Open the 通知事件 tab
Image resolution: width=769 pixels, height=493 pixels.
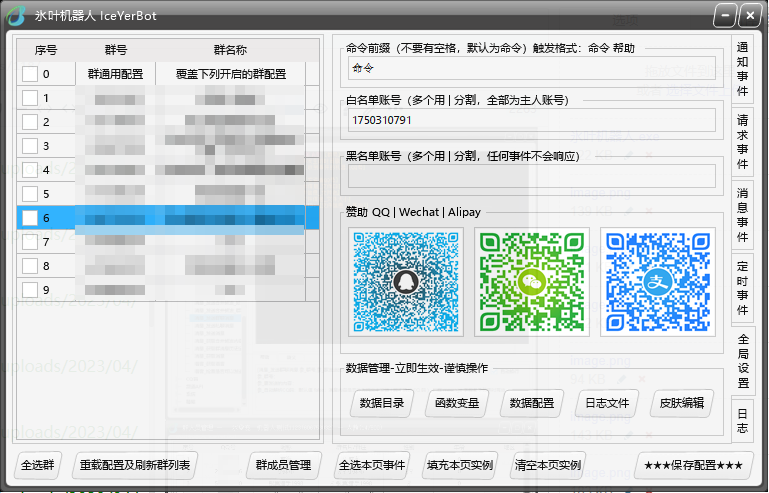[742, 69]
